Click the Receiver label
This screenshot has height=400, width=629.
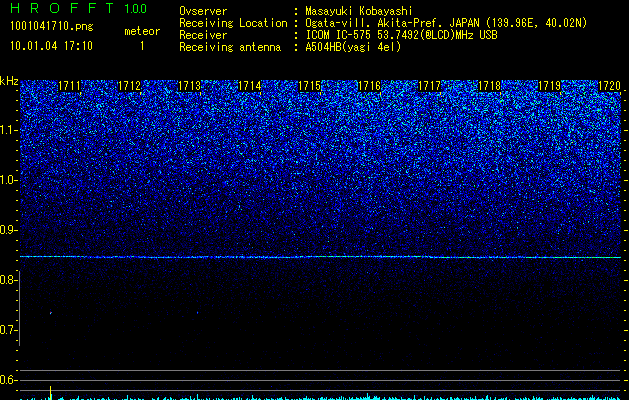click(x=203, y=35)
